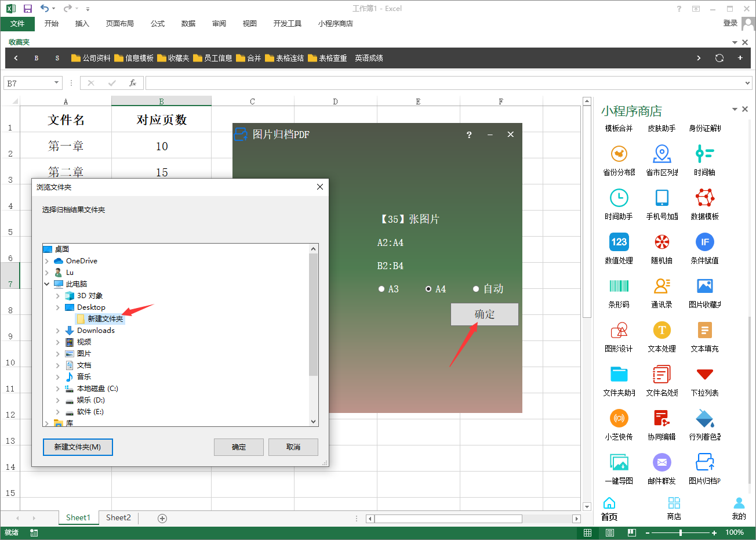Select the A4 paper size option
The width and height of the screenshot is (756, 540).
coord(436,289)
